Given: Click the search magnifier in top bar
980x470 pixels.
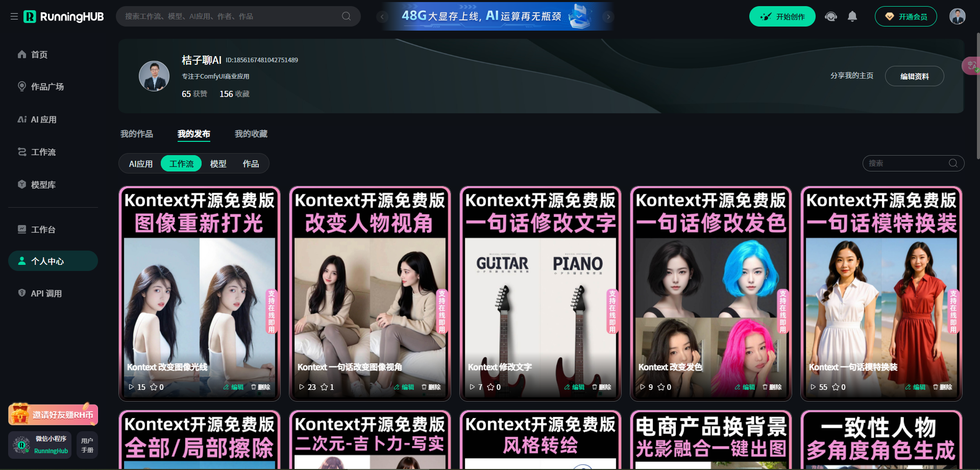Looking at the screenshot, I should [346, 16].
